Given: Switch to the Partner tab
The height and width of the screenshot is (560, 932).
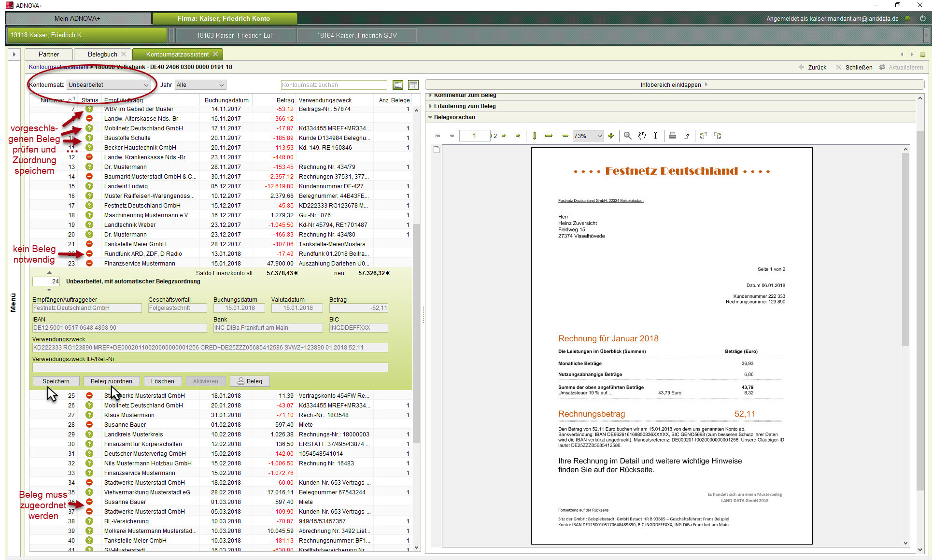Looking at the screenshot, I should click(x=49, y=54).
